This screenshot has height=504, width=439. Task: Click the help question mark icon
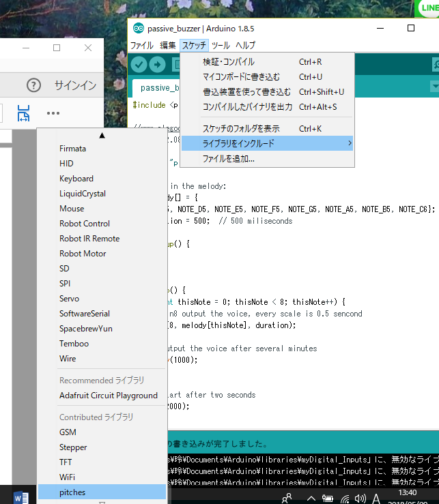pyautogui.click(x=33, y=85)
